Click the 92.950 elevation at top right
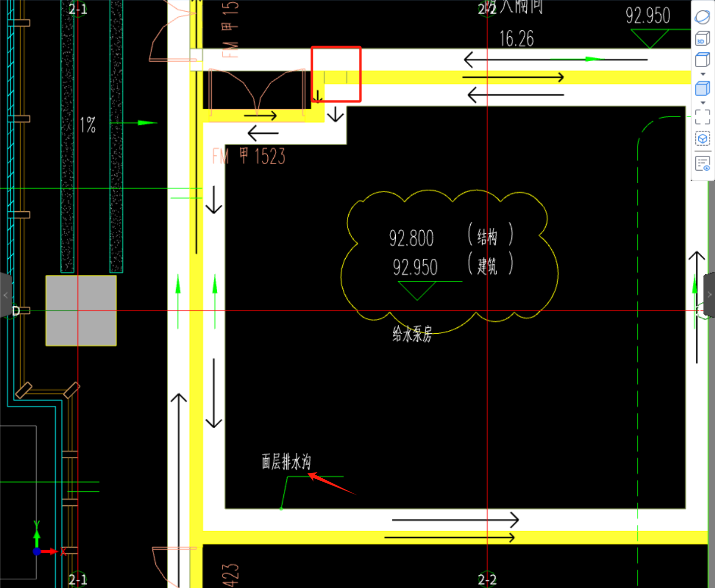The image size is (715, 588). coord(648,16)
